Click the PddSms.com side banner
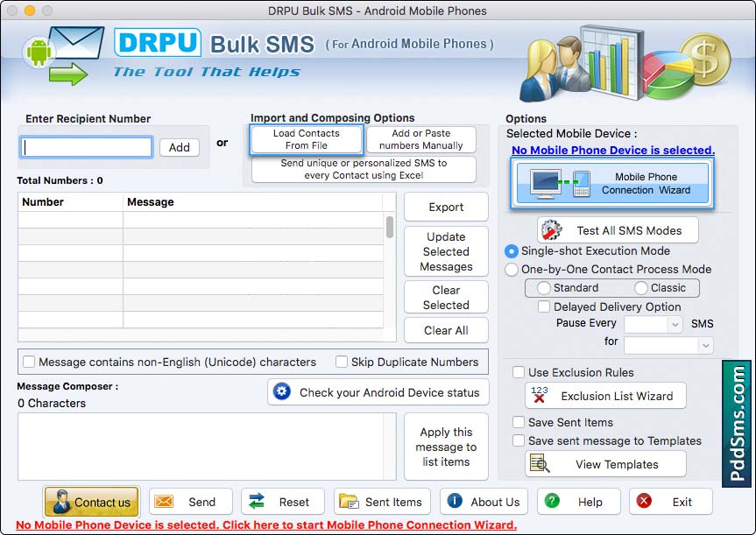756x535 pixels. point(737,424)
